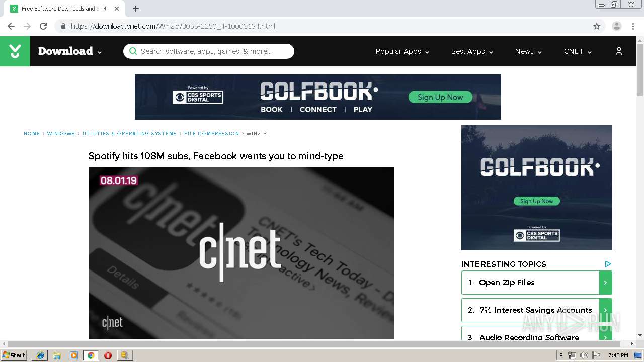Image resolution: width=644 pixels, height=362 pixels.
Task: Click the search magnifier icon
Action: 133,51
